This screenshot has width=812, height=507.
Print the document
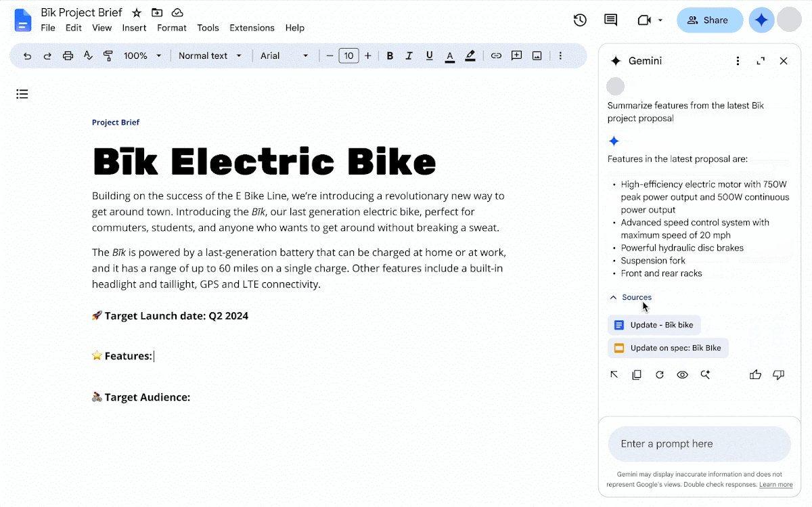point(68,56)
